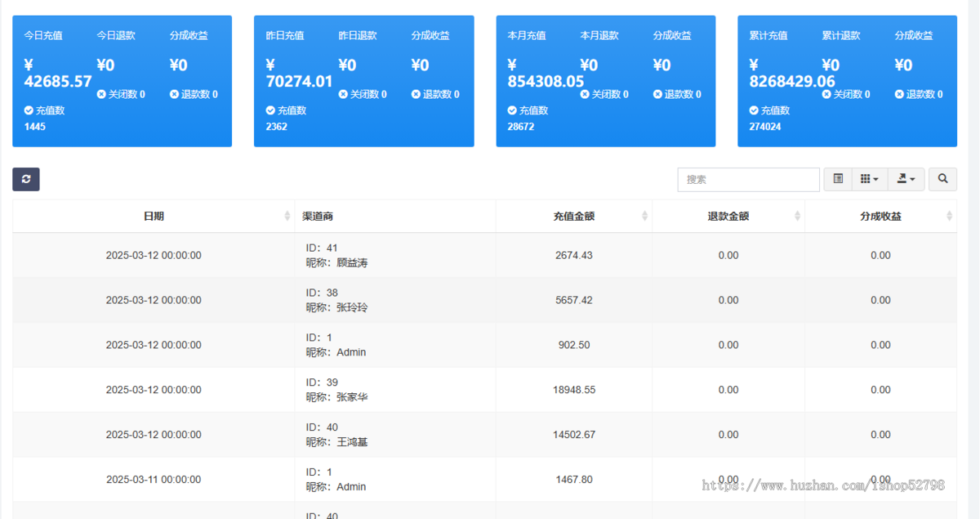Click the x icon beside 关闭数 under 今日退款
This screenshot has height=519, width=980.
tap(101, 94)
